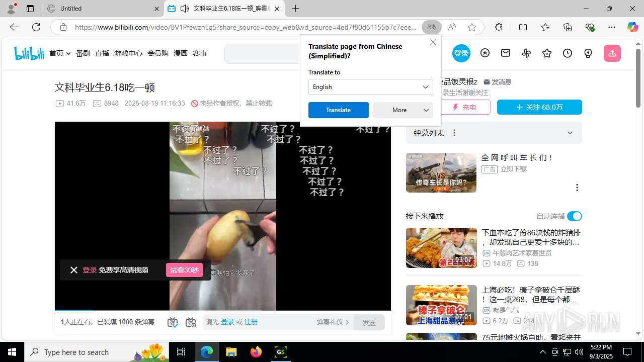The width and height of the screenshot is (644, 362).
Task: Expand the More options dropdown
Action: (403, 110)
